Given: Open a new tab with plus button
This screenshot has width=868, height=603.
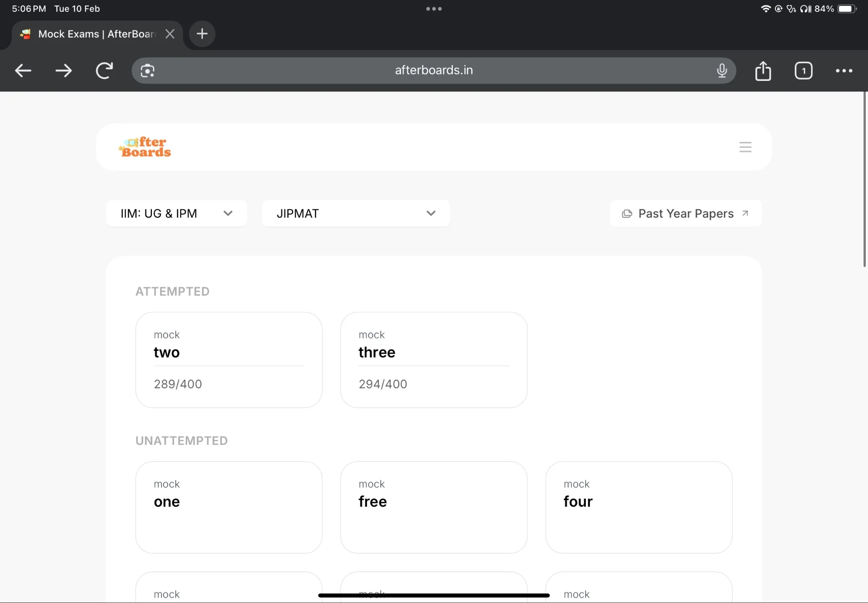Looking at the screenshot, I should point(202,34).
